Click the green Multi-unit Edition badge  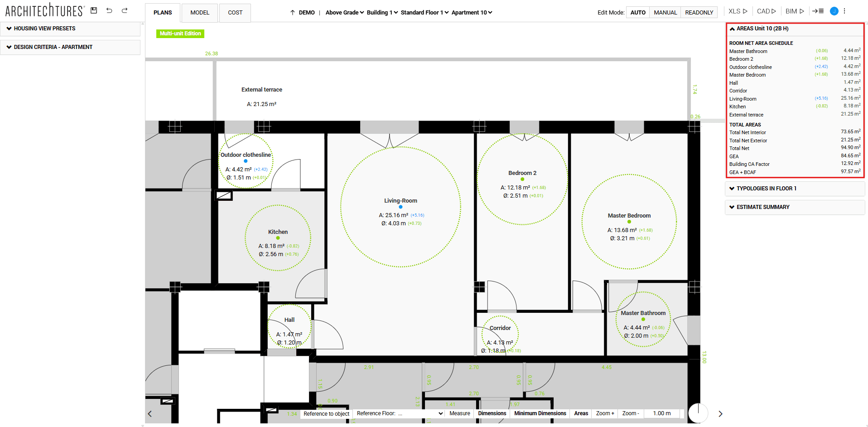tap(180, 33)
